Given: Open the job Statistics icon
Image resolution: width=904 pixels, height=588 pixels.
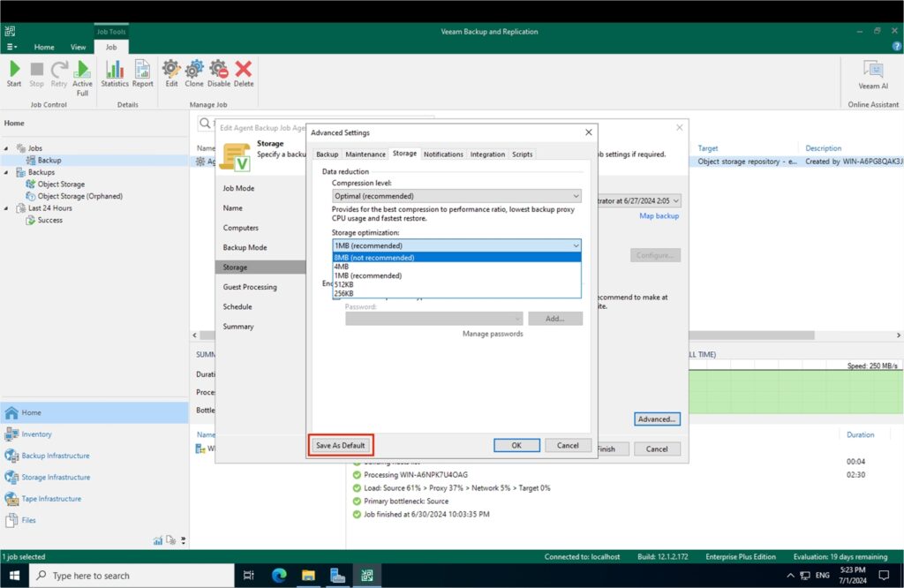Looking at the screenshot, I should coord(115,73).
